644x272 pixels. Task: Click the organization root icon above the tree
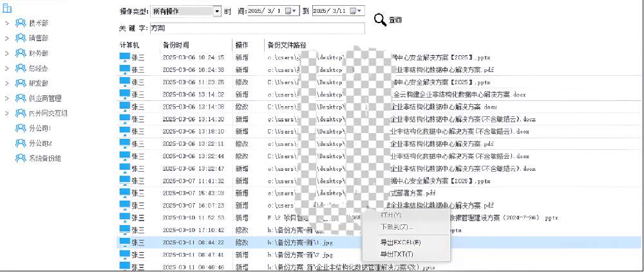click(8, 8)
